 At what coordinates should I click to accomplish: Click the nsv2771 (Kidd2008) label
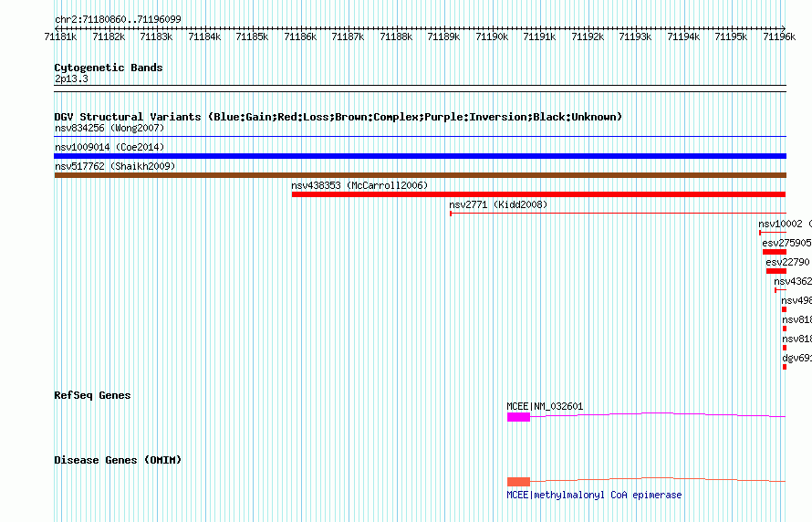pos(498,204)
